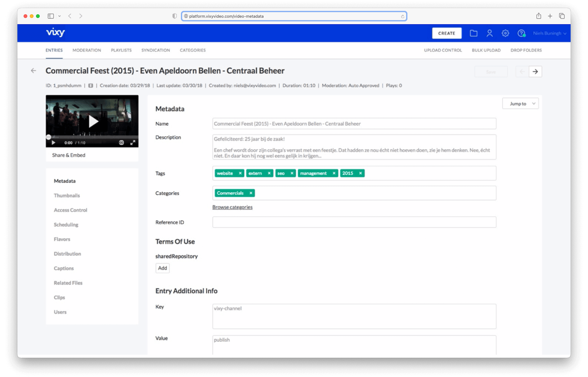
Task: Remove the website tag
Action: [x=240, y=173]
